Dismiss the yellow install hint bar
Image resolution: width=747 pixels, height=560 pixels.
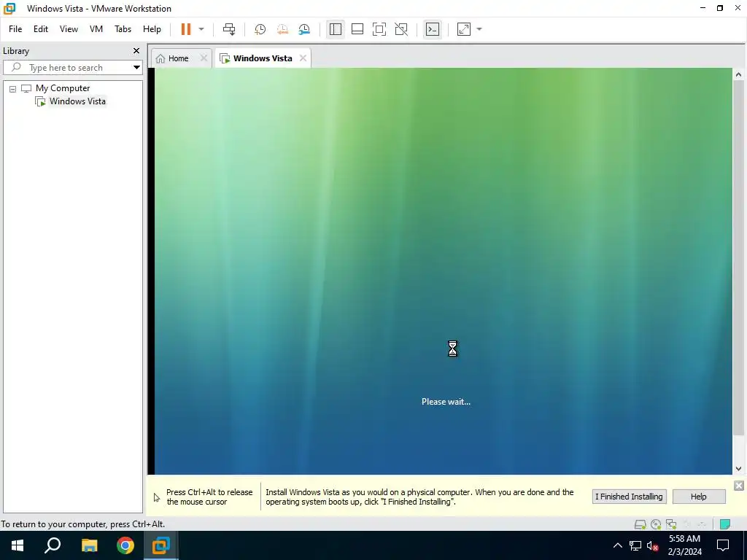coord(738,485)
